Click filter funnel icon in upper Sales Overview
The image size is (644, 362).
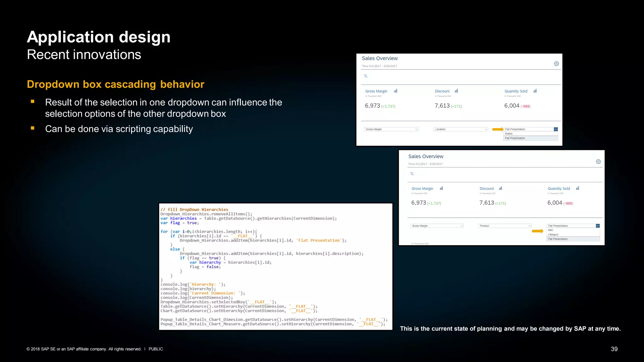pyautogui.click(x=365, y=76)
